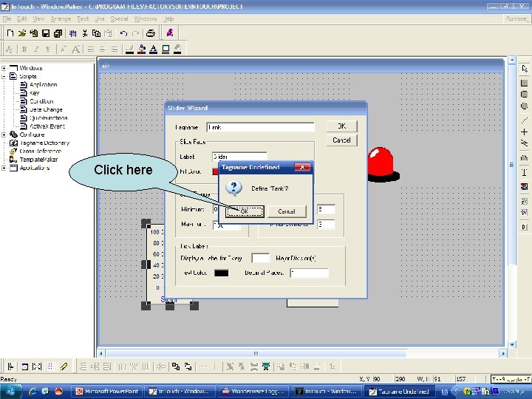Click OK button in Slider Wizard
Viewport: 532px width, 399px height.
pos(341,126)
